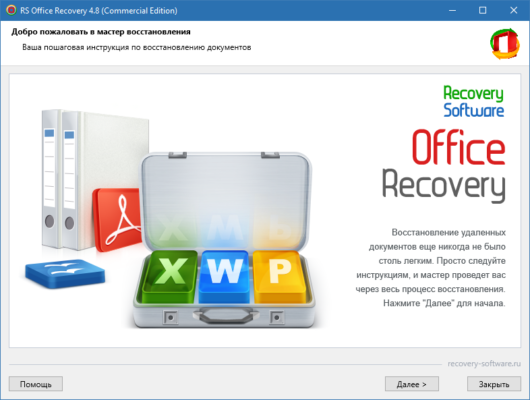Proceed with the Далее > button

412,384
